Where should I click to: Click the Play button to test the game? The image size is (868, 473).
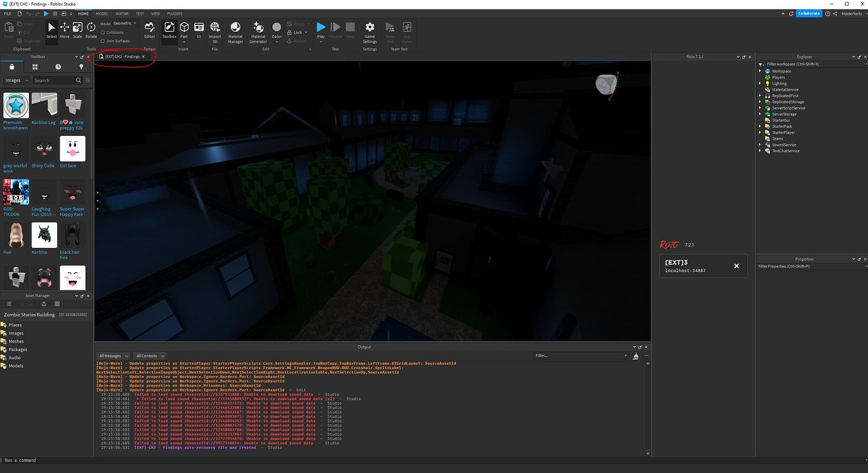click(x=320, y=28)
